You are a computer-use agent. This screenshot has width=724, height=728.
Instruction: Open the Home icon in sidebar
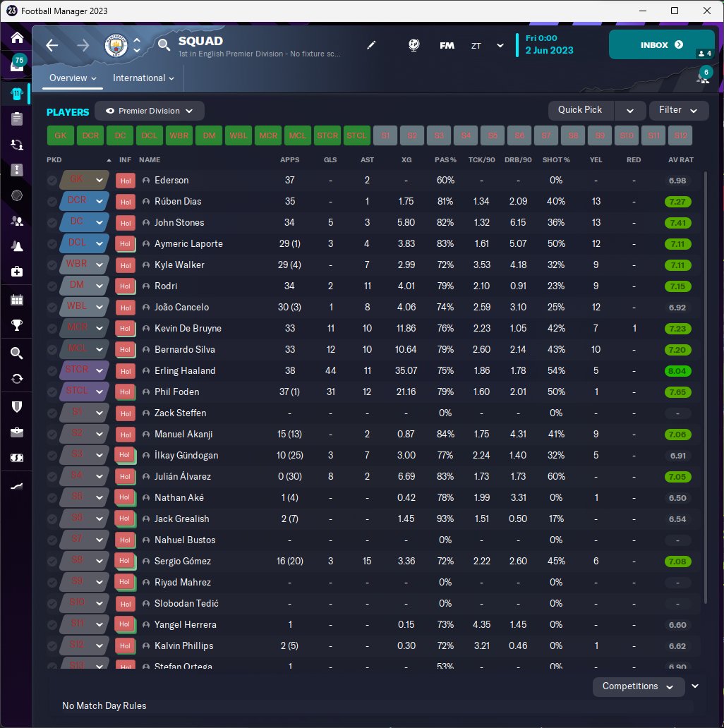click(x=17, y=37)
